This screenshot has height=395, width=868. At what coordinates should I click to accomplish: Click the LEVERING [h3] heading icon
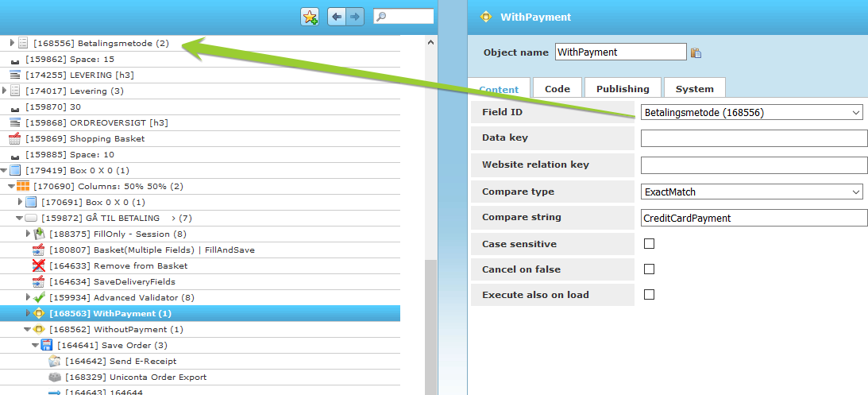pyautogui.click(x=15, y=75)
